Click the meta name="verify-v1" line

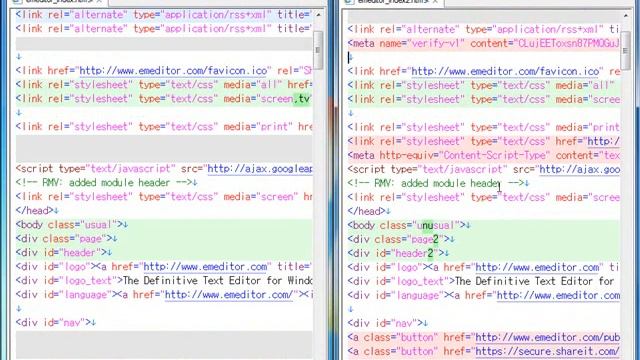(484, 43)
